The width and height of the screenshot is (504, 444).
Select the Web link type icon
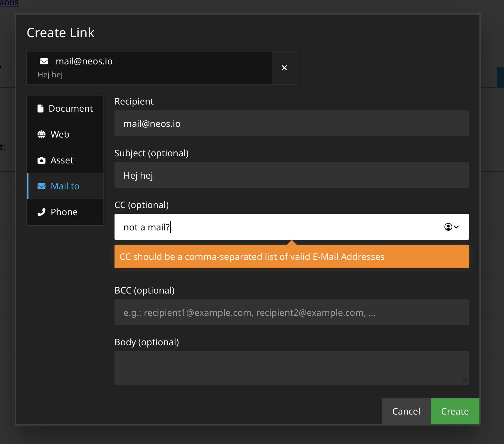(x=41, y=134)
